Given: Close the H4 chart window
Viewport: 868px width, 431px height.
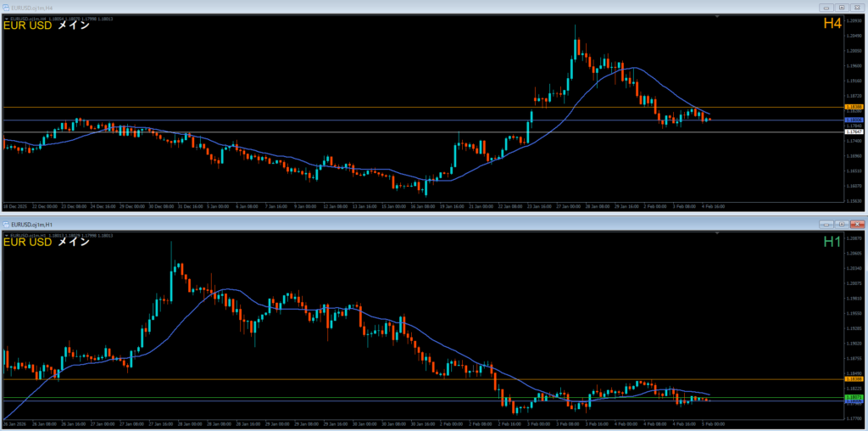Looking at the screenshot, I should tap(857, 8).
